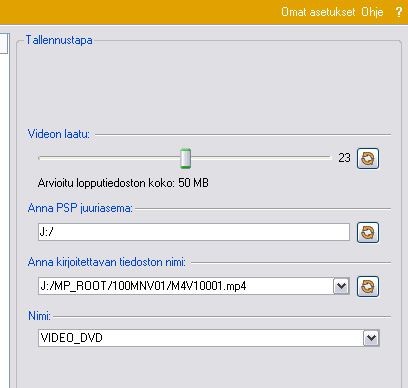The width and height of the screenshot is (408, 388).
Task: Click the text 'Arvioitu lopputiedoston koko: 50 MB'
Action: [123, 183]
